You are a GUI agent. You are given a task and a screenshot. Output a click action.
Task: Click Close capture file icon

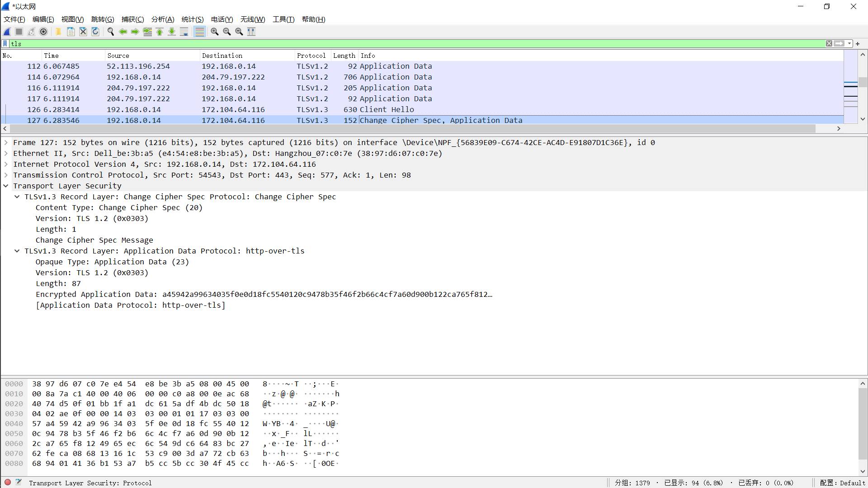click(x=83, y=32)
